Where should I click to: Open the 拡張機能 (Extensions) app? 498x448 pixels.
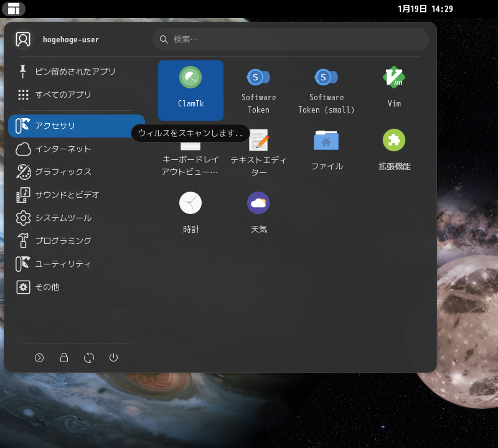(x=394, y=149)
